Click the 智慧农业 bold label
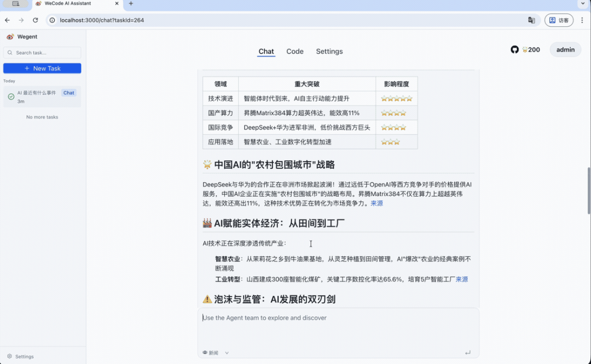This screenshot has height=364, width=591. coord(228,259)
